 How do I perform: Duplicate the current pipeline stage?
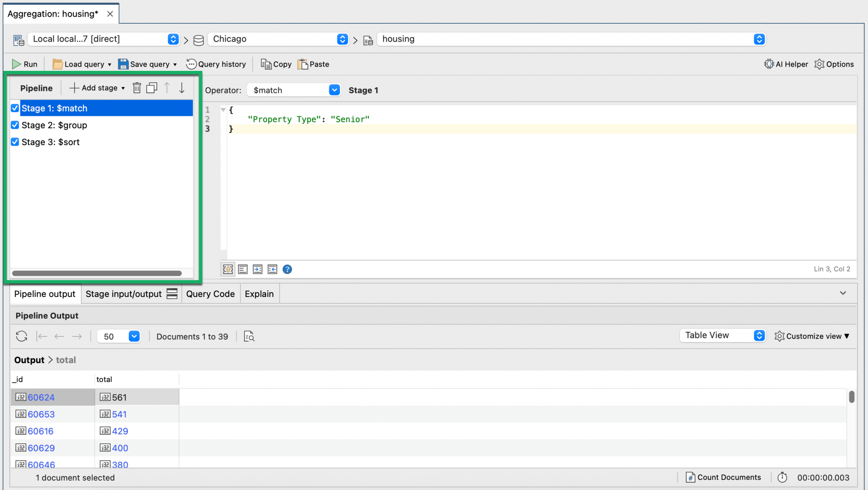pos(151,87)
